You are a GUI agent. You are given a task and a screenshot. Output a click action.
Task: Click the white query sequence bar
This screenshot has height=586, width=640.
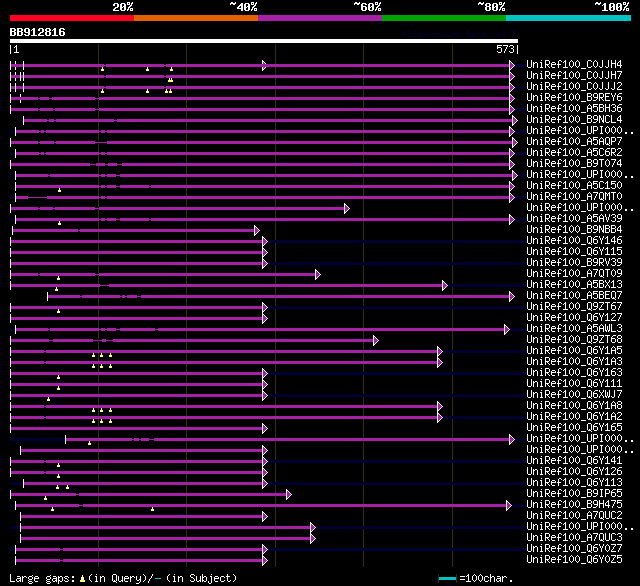[264, 41]
